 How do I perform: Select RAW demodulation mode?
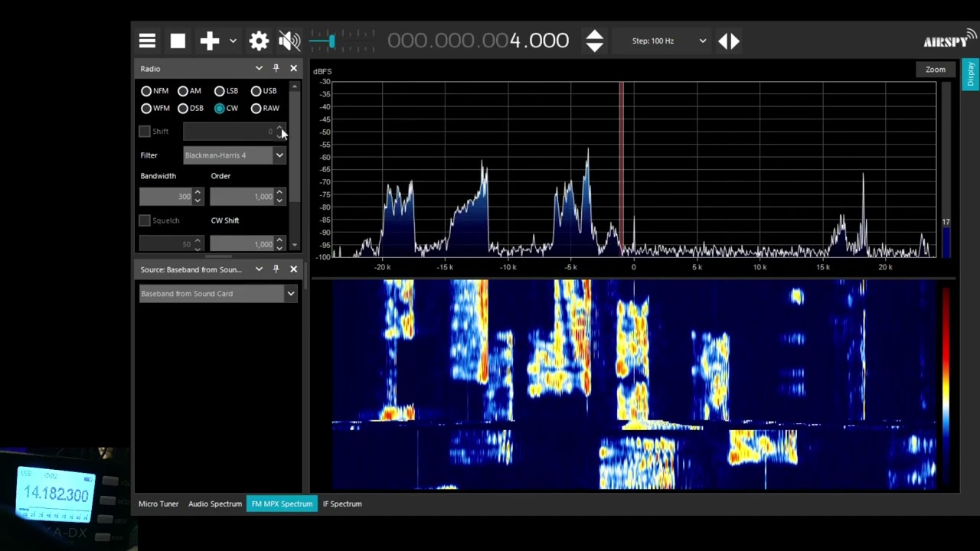click(x=265, y=109)
